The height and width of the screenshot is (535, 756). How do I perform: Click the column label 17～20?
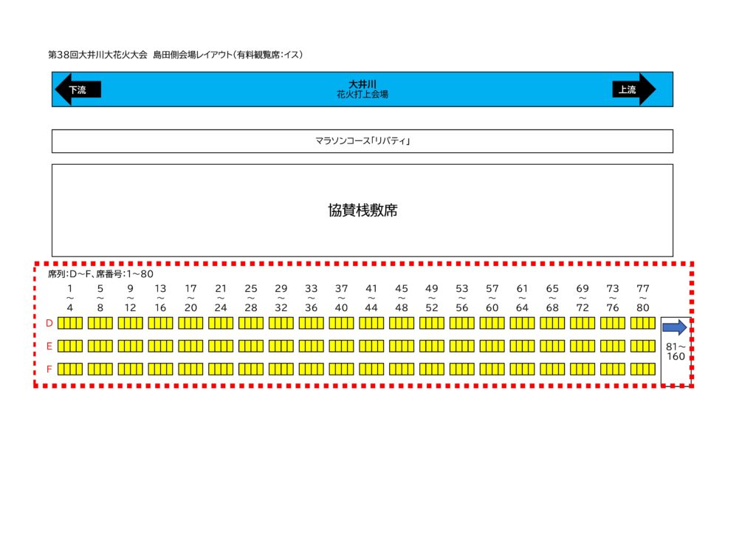[191, 298]
